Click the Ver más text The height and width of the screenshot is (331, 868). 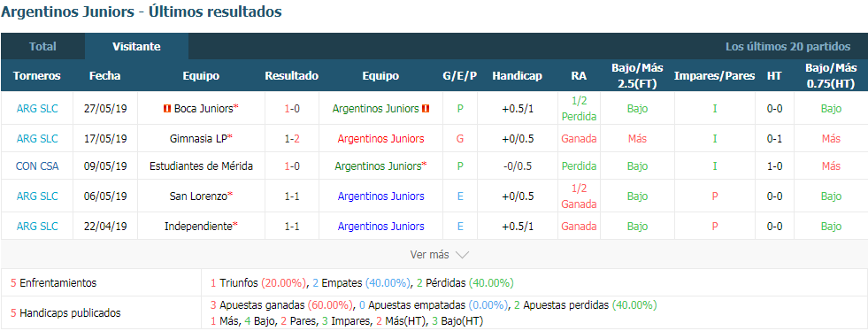click(x=429, y=255)
